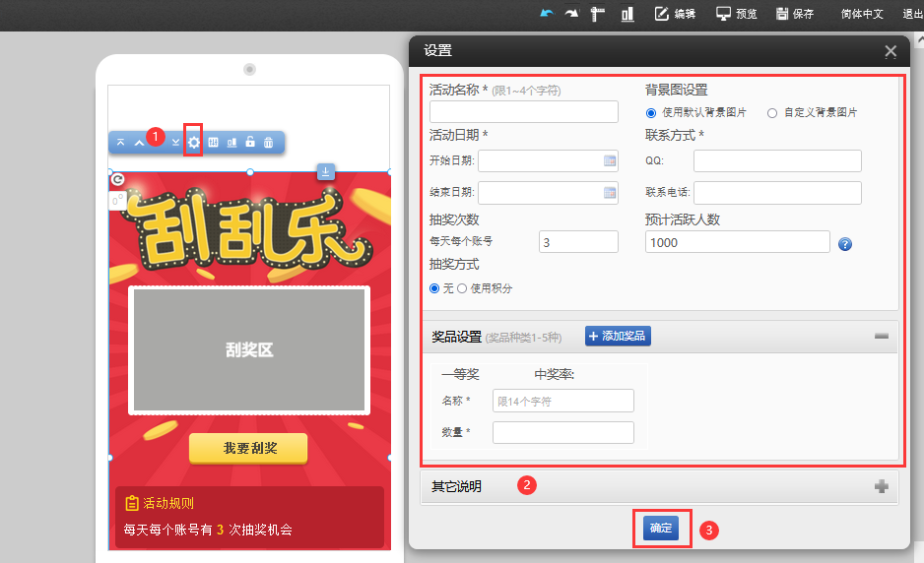Toggle the ruler tool icon
Screen dimensions: 924x563
pos(597,14)
